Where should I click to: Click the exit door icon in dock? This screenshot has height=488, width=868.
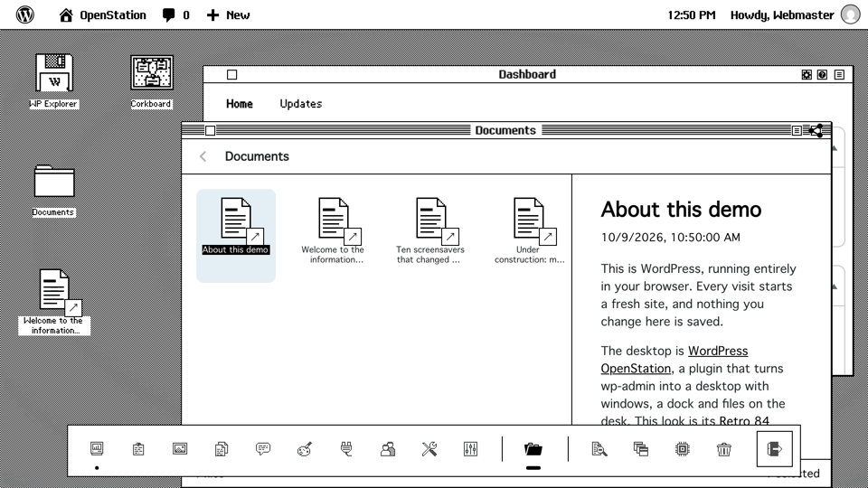[775, 449]
